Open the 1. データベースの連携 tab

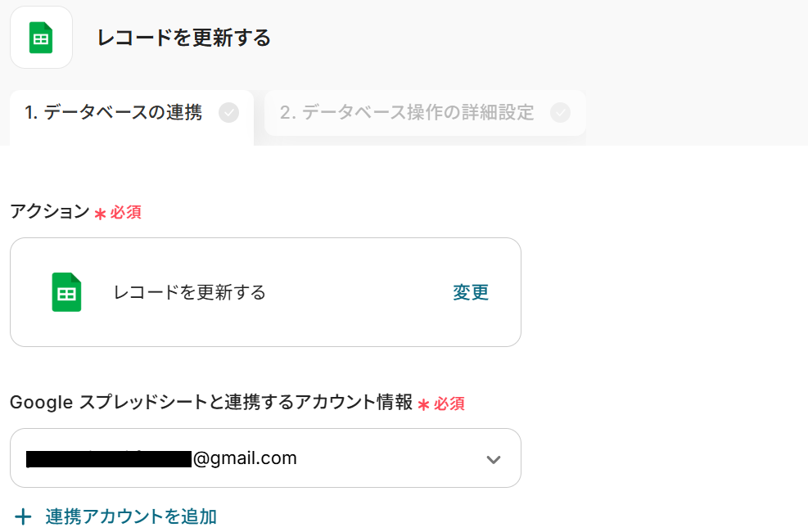(x=114, y=113)
